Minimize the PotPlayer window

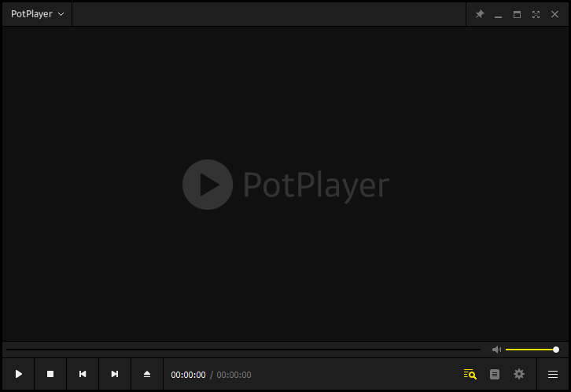tap(499, 14)
